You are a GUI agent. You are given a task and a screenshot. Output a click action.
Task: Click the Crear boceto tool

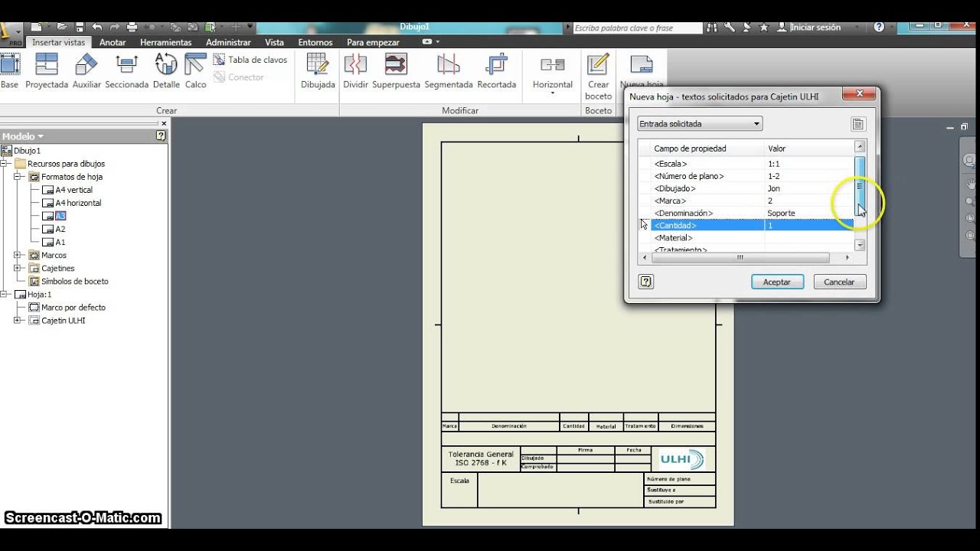598,77
